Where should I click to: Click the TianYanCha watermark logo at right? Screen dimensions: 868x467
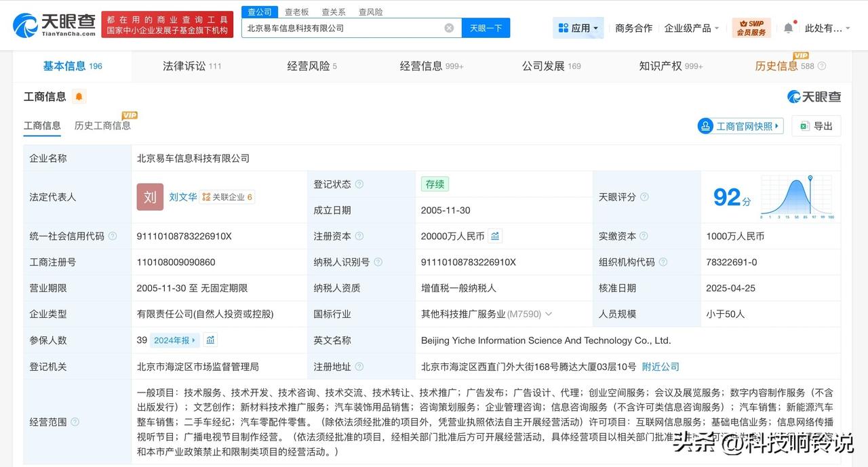(x=814, y=97)
